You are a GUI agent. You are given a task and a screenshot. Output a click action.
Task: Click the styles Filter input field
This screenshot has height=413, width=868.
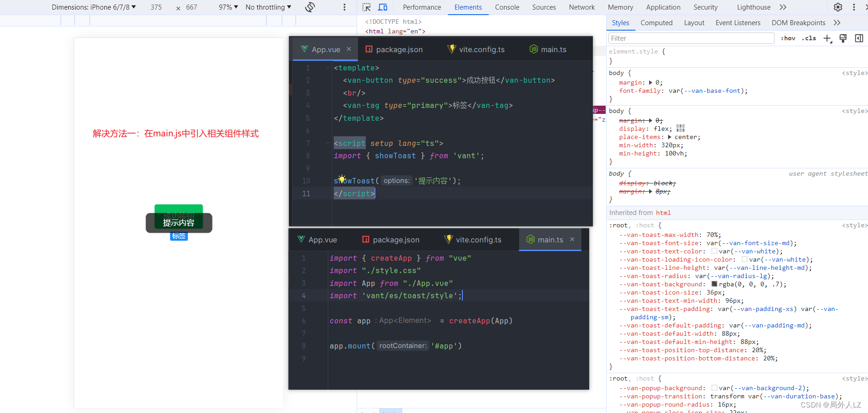(x=691, y=38)
